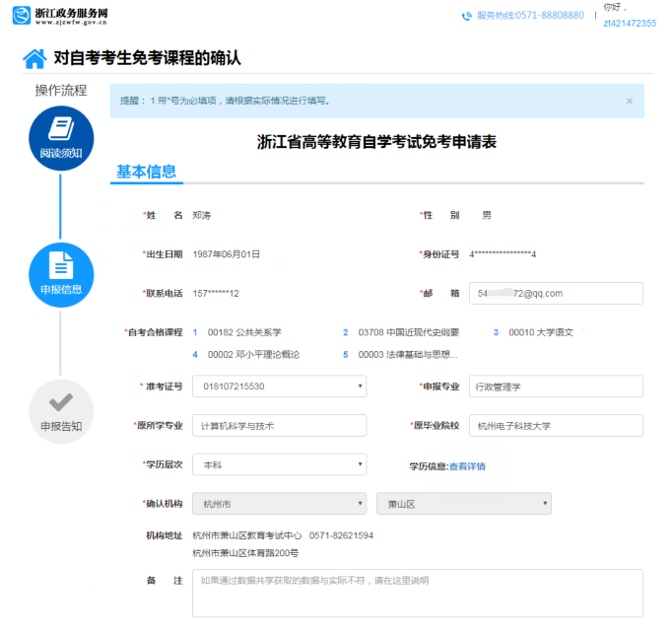
Task: Click the 查看详情 education info link
Action: [x=467, y=466]
